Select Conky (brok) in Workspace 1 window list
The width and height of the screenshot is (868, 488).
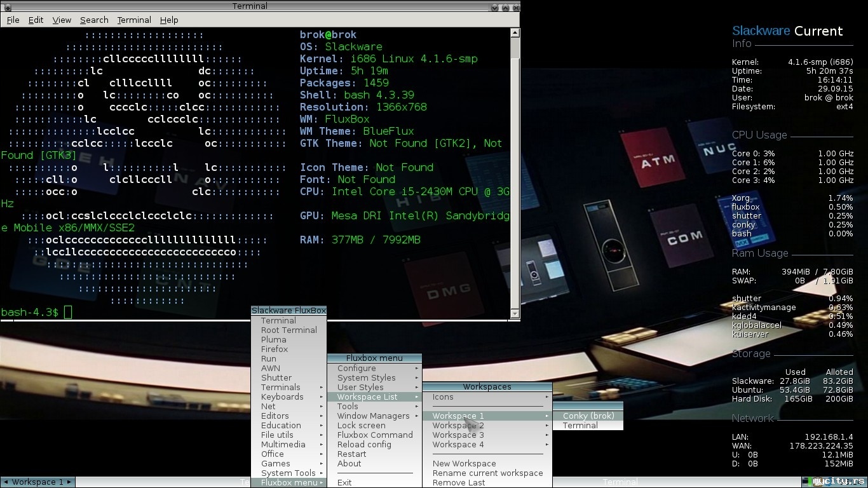pyautogui.click(x=588, y=416)
